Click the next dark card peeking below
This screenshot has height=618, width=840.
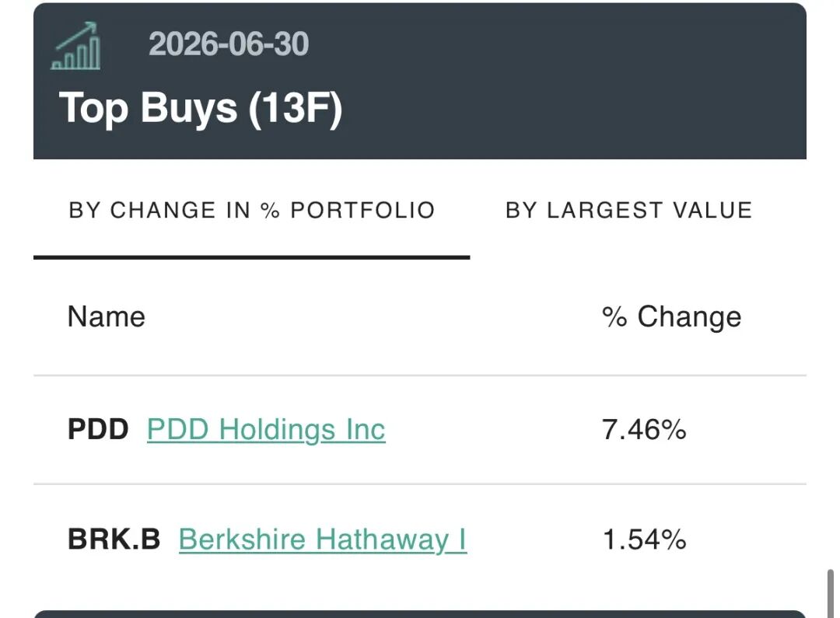click(x=419, y=614)
